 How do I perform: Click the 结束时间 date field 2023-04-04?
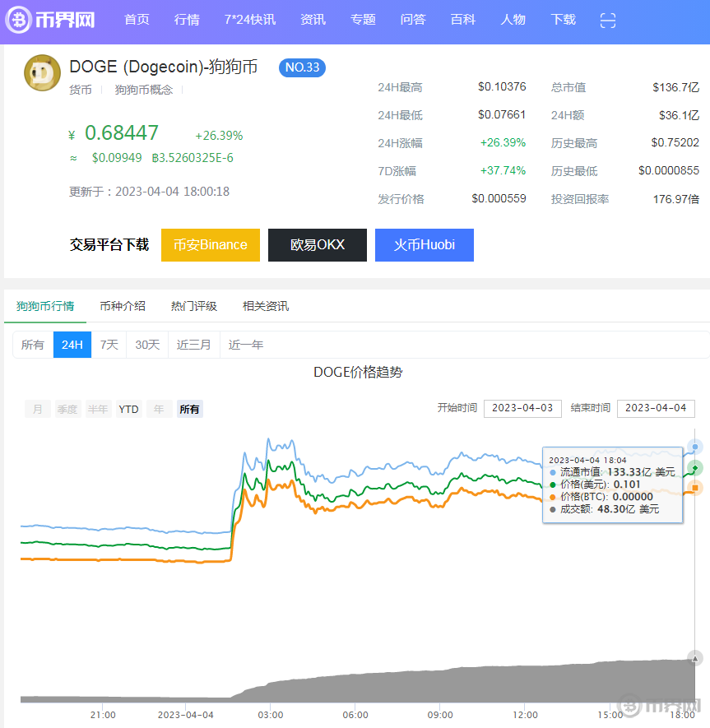coord(656,408)
